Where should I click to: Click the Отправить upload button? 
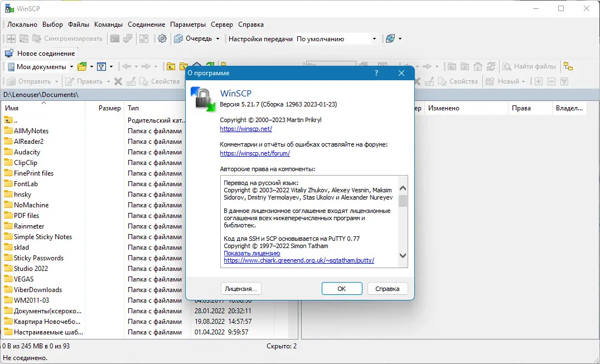tap(29, 81)
